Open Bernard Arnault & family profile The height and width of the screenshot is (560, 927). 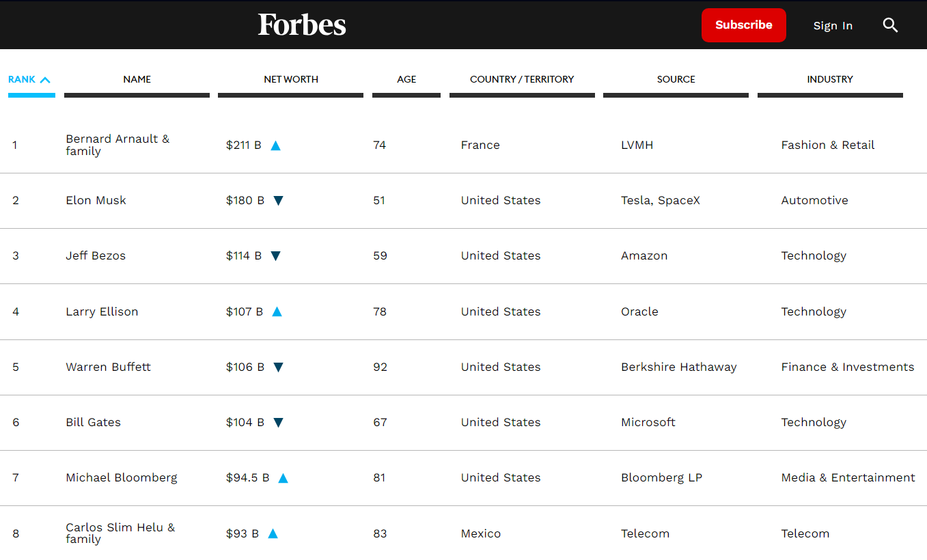pos(117,145)
